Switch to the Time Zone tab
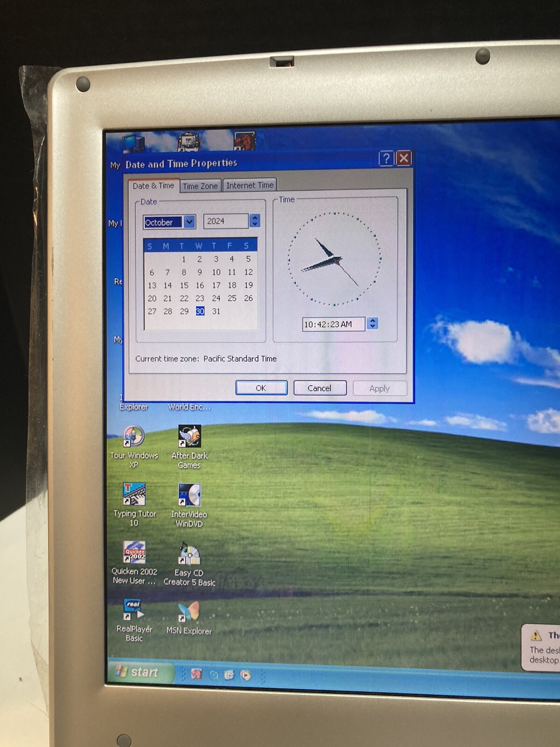Screen dimensions: 560x747 (x=200, y=186)
